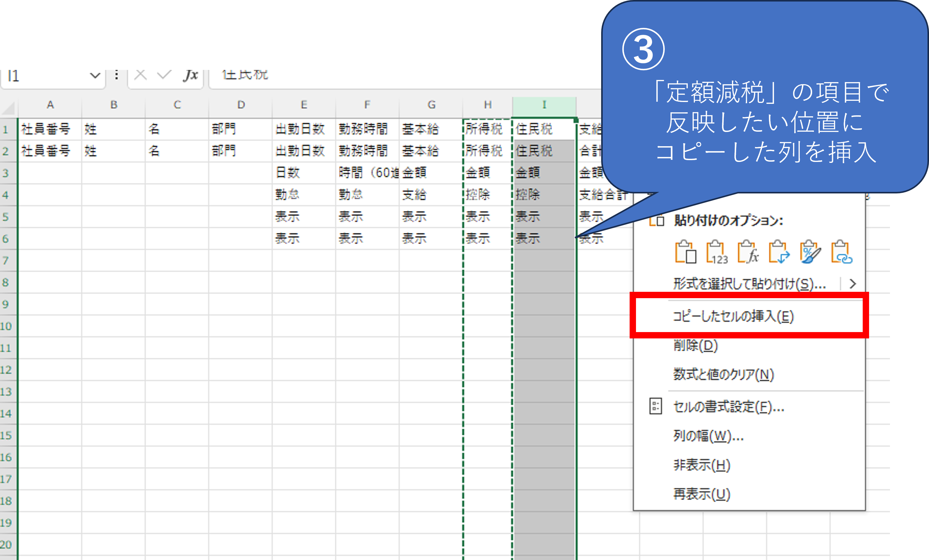The image size is (929, 560).
Task: Click the Paste Link icon
Action: [842, 252]
